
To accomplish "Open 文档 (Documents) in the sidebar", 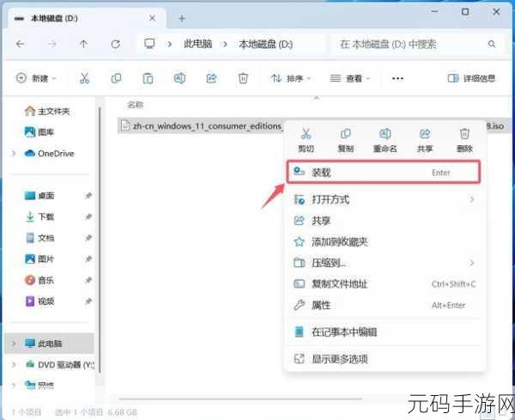I will coord(39,238).
